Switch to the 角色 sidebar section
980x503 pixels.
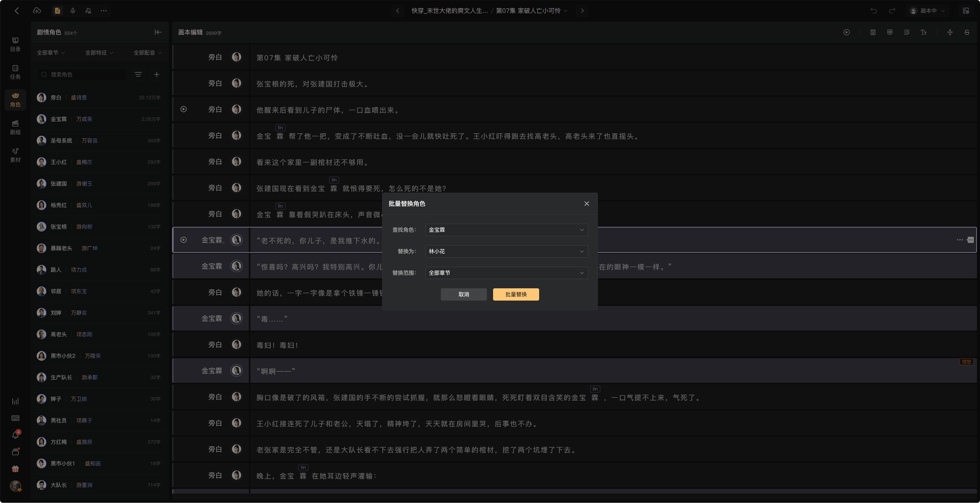[x=15, y=100]
